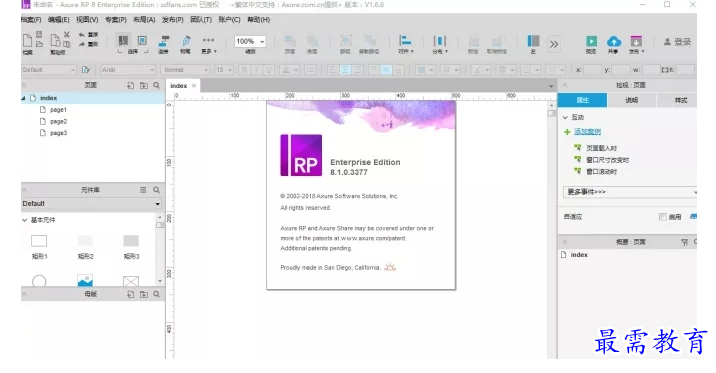Open the Publish menu
This screenshot has width=716, height=373.
[x=172, y=20]
